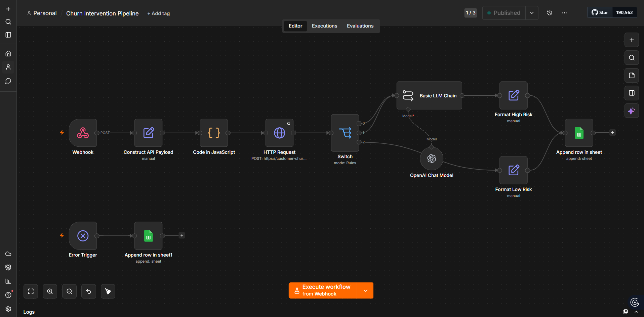Open the Personal user icon in the sidebar
This screenshot has height=317, width=644.
tap(8, 67)
